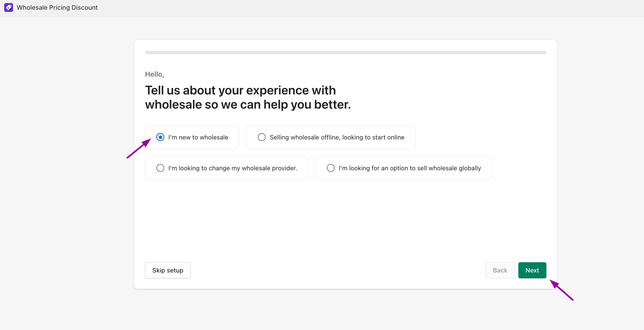The height and width of the screenshot is (330, 644).
Task: Click the label about selling wholesale globally
Action: (410, 168)
